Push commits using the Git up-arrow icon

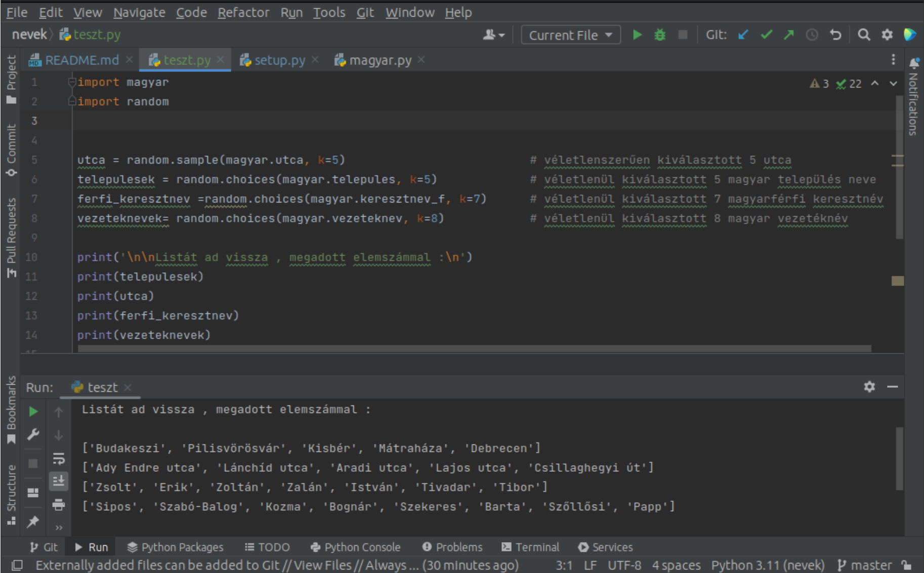click(788, 34)
